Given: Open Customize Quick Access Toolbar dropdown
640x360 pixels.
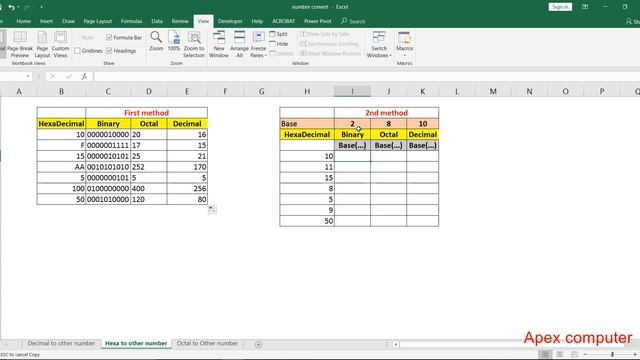Looking at the screenshot, I should coord(41,7).
